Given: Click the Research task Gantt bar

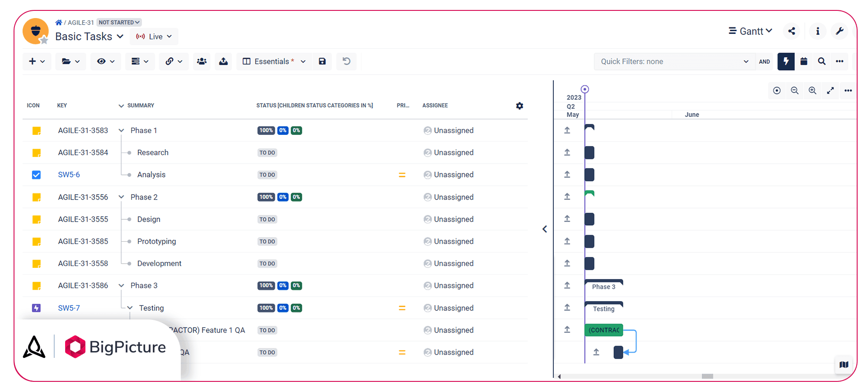Looking at the screenshot, I should pos(590,152).
